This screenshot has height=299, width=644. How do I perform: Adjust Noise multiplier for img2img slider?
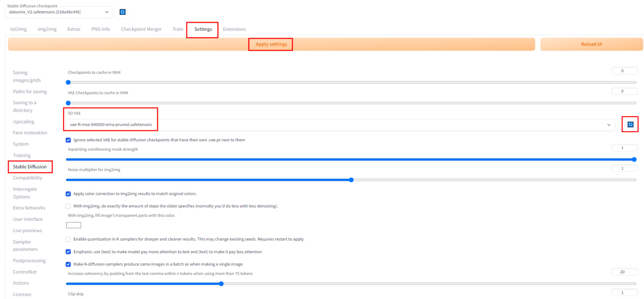(x=351, y=180)
